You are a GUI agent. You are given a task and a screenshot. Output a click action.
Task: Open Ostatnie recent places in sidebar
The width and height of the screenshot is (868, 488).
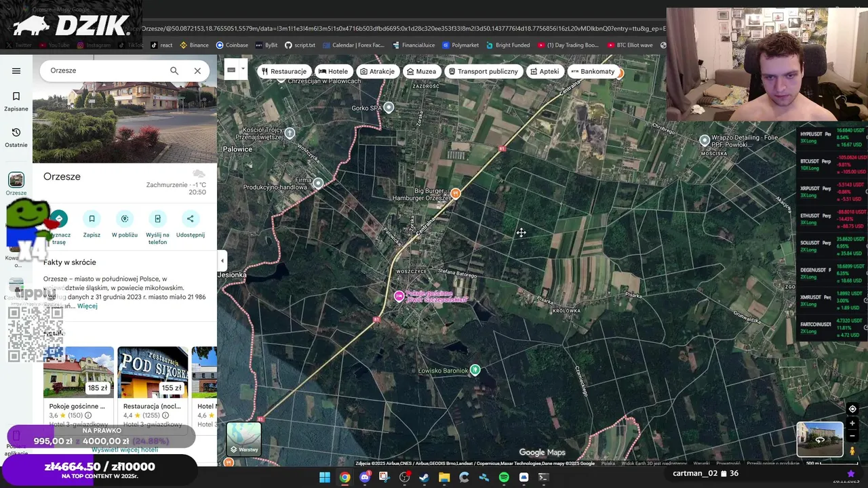[x=16, y=137]
